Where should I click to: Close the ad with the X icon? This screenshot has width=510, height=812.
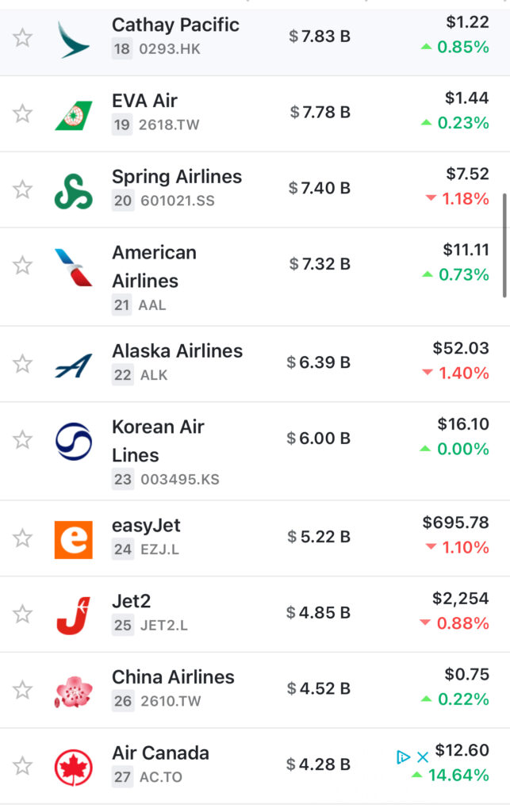click(x=423, y=757)
